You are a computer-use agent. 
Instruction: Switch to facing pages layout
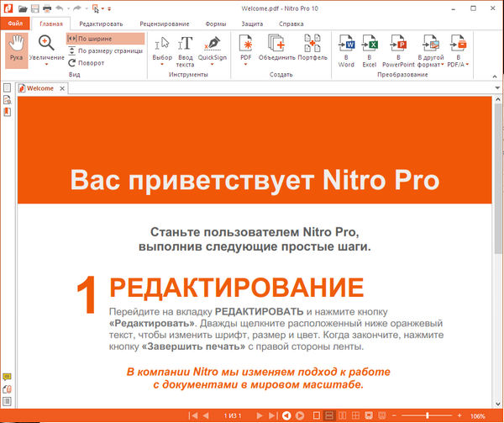tap(343, 415)
